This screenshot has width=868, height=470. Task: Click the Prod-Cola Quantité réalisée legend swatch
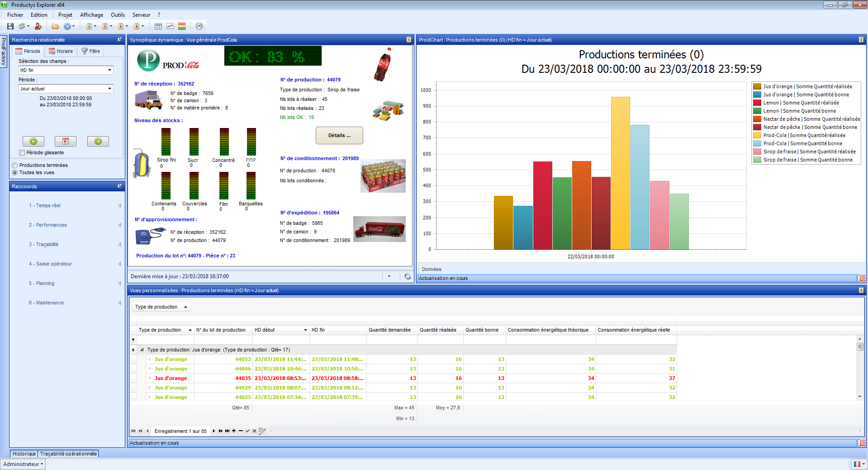[x=757, y=135]
